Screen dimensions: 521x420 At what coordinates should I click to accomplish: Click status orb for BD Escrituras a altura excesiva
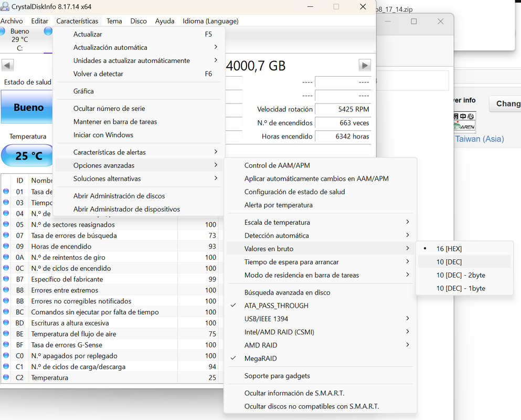pyautogui.click(x=6, y=322)
